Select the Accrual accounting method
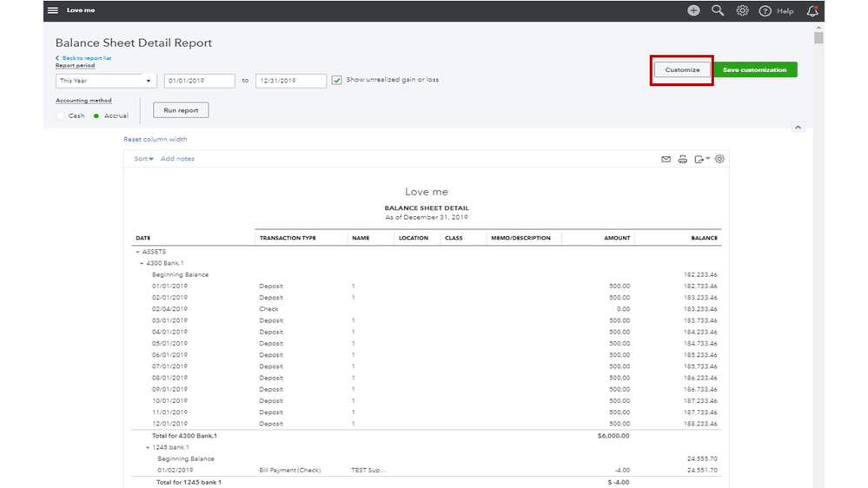This screenshot has height=488, width=868. pyautogui.click(x=96, y=115)
